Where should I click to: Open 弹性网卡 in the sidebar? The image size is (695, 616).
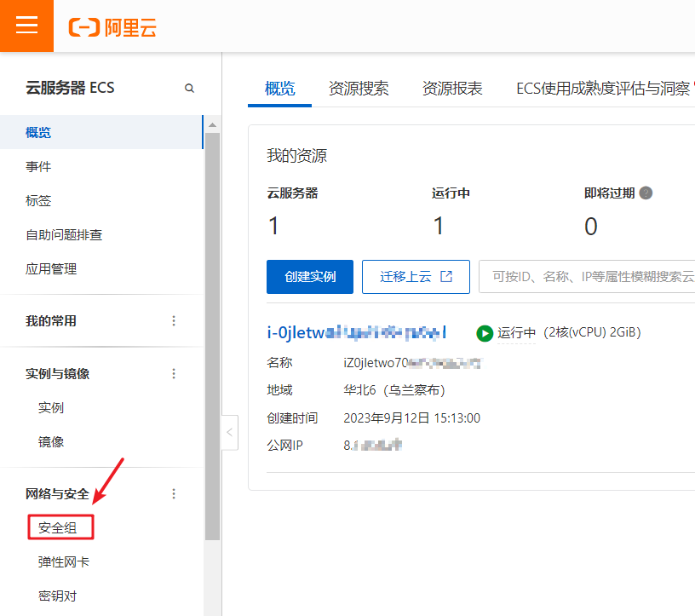pos(63,561)
